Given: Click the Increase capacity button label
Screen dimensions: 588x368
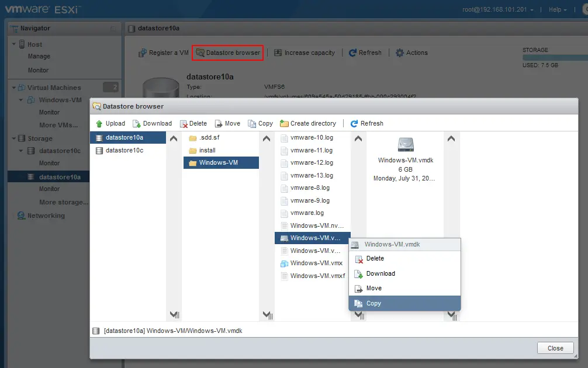Looking at the screenshot, I should (310, 53).
